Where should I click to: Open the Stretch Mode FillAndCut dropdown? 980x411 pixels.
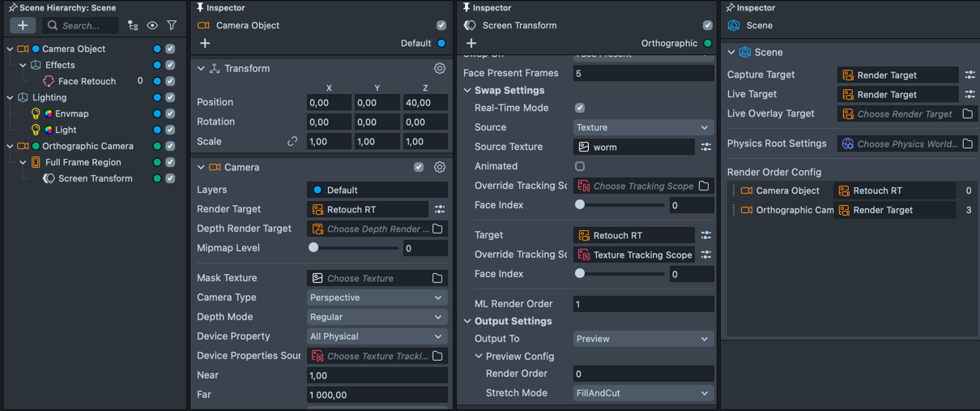643,393
